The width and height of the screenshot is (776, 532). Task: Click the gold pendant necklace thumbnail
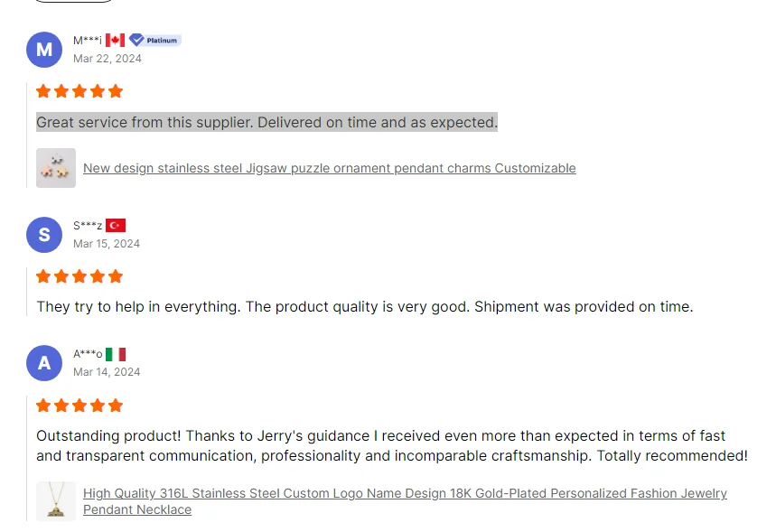[56, 501]
